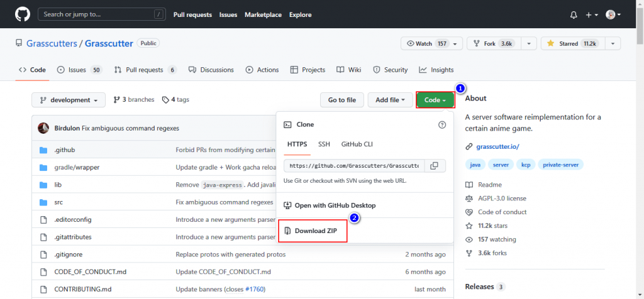The image size is (644, 299).
Task: Click the src folder icon
Action: tap(43, 202)
